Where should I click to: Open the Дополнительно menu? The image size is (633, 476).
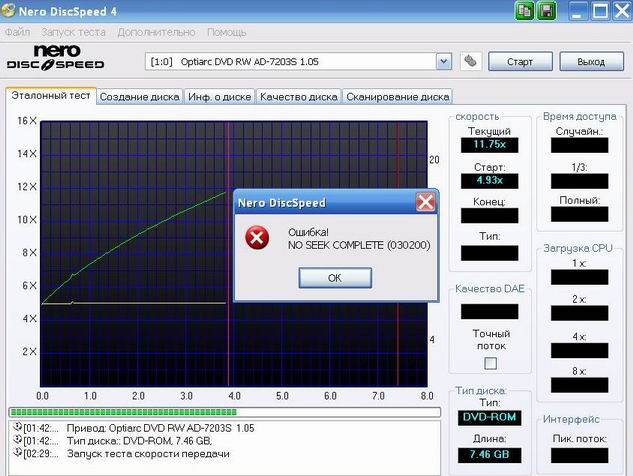156,32
